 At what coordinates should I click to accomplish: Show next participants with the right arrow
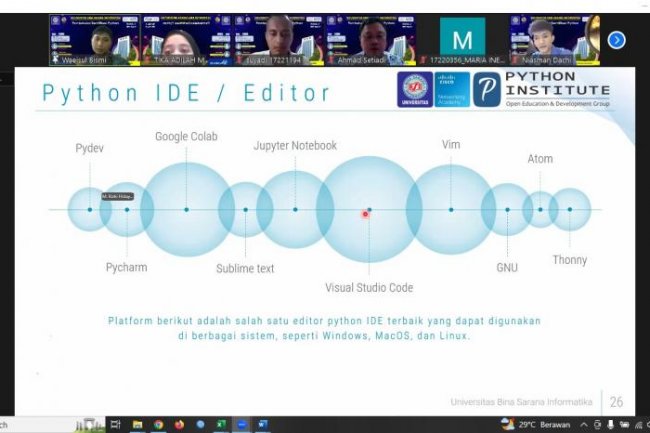[617, 40]
